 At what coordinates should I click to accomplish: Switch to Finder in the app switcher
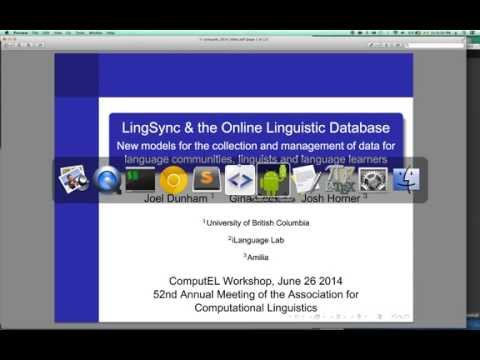(x=406, y=180)
